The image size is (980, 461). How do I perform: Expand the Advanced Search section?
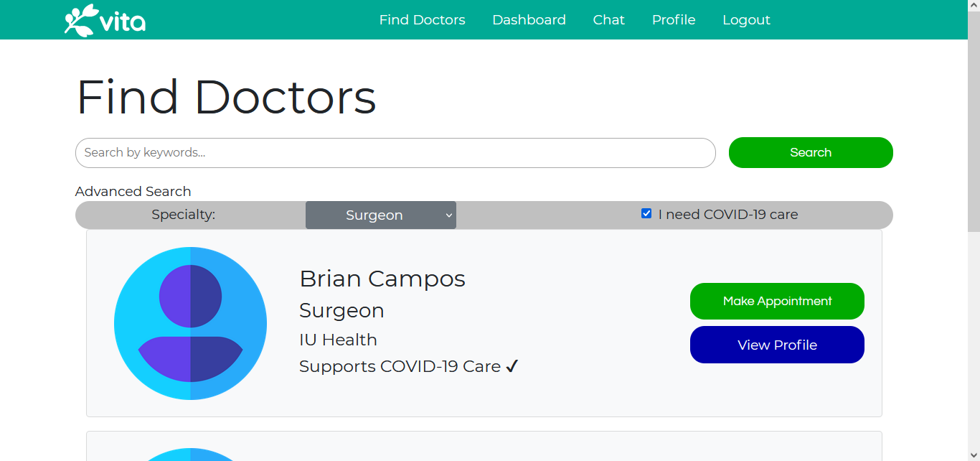coord(133,191)
